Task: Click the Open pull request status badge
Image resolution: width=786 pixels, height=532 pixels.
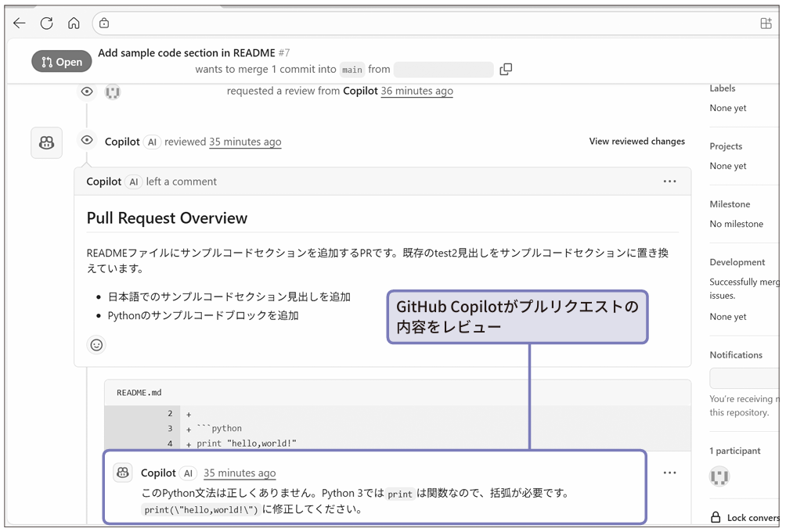Action: pyautogui.click(x=62, y=62)
